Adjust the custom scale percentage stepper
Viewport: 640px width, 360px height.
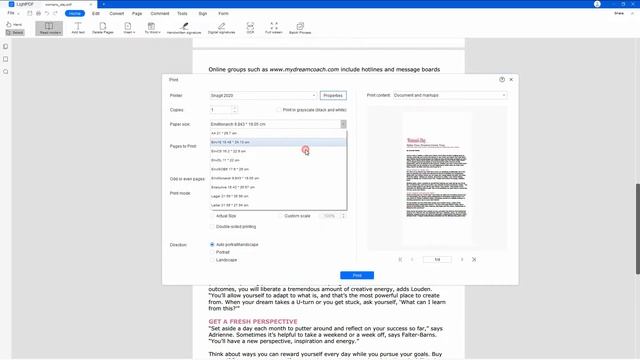(343, 216)
